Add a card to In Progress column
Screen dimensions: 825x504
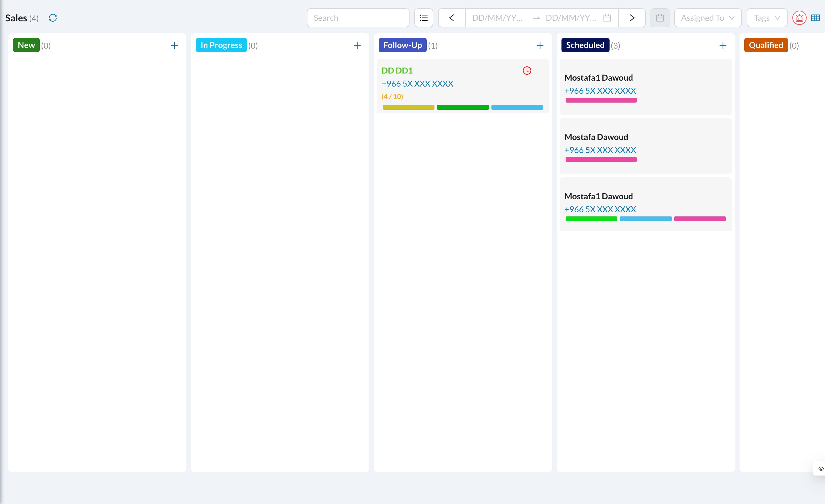click(x=357, y=45)
